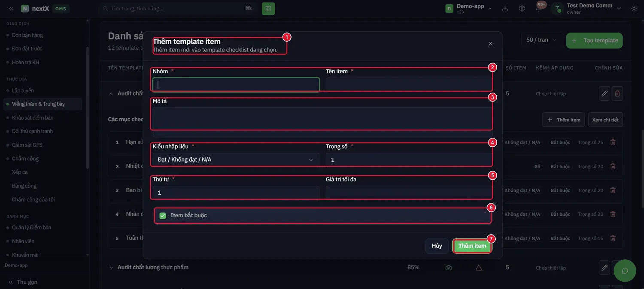Click the top search box Tìm trang, tính năng
The width and height of the screenshot is (644, 289).
coord(179,9)
